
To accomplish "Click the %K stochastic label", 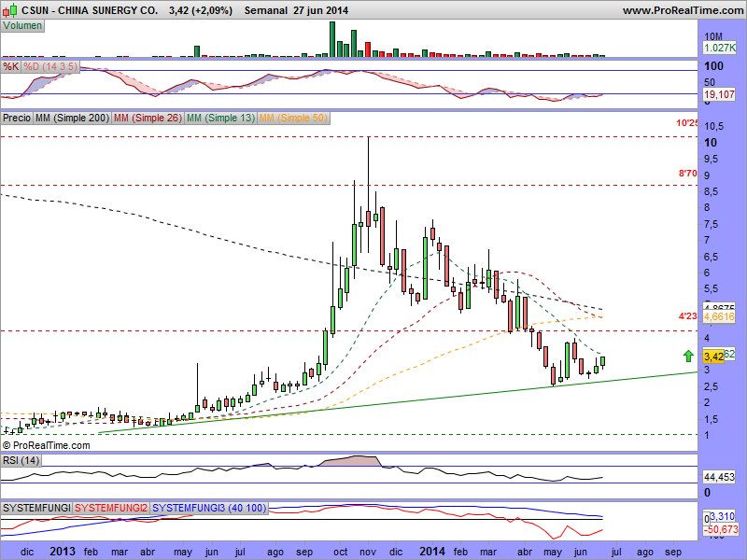I will pyautogui.click(x=11, y=66).
